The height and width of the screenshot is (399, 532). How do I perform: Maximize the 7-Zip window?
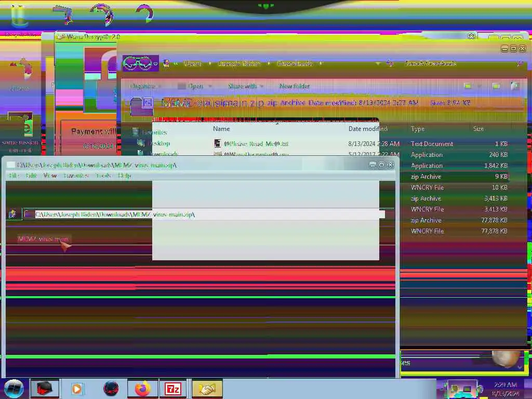coord(381,165)
